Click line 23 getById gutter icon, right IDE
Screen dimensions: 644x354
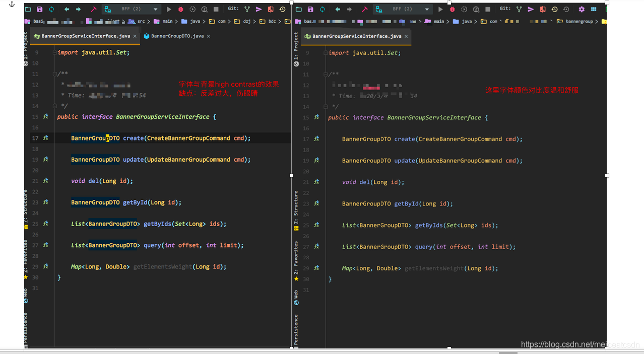(316, 203)
